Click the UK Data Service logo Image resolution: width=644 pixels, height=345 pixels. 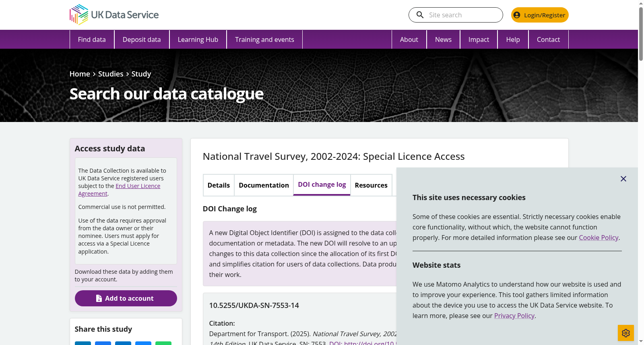tap(114, 15)
